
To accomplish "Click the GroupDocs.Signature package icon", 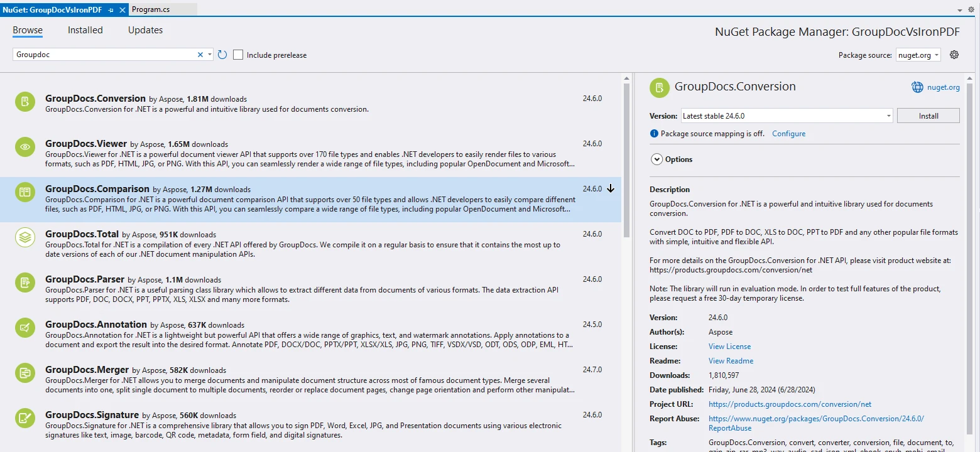I will pos(25,418).
